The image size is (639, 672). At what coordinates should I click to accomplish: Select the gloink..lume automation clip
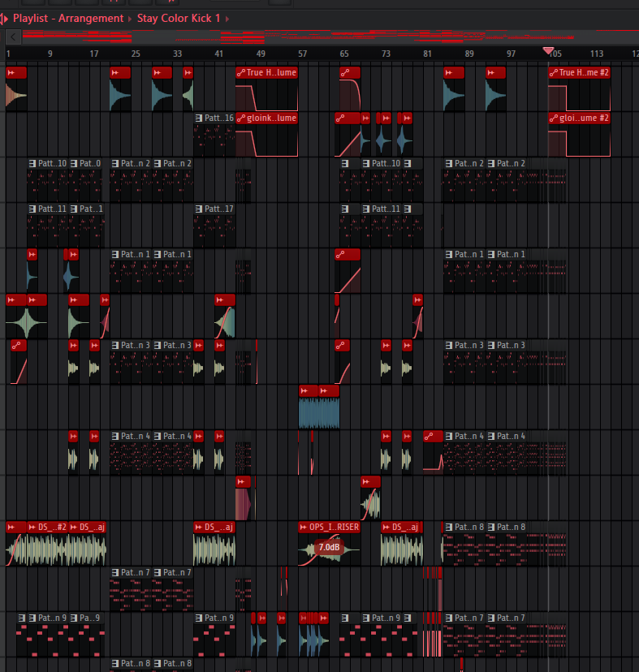[x=267, y=135]
